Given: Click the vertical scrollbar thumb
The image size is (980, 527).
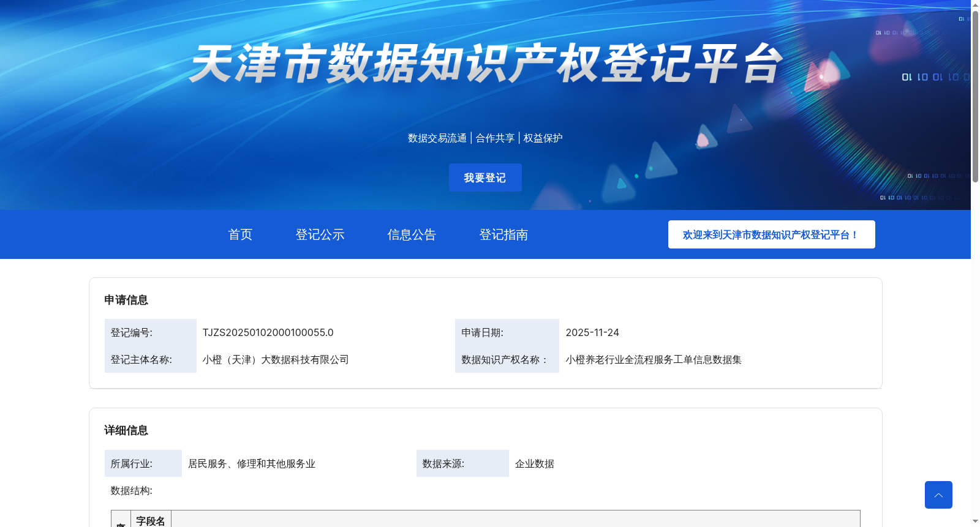Looking at the screenshot, I should [x=975, y=96].
